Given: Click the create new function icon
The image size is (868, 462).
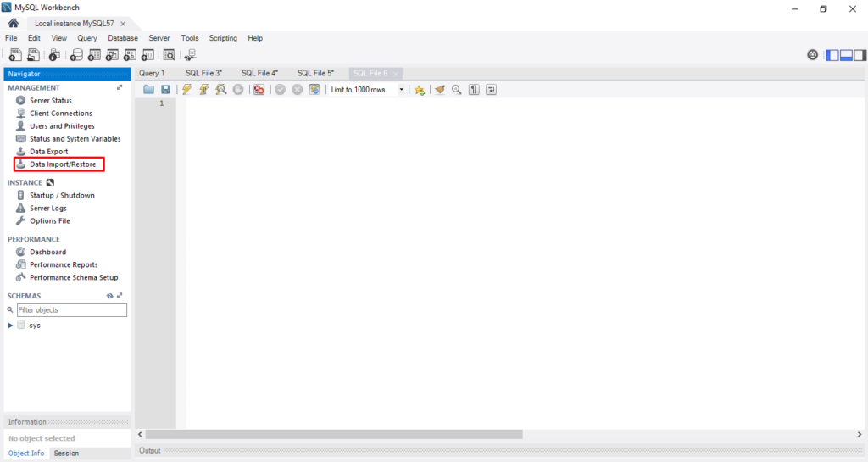Looking at the screenshot, I should [147, 55].
